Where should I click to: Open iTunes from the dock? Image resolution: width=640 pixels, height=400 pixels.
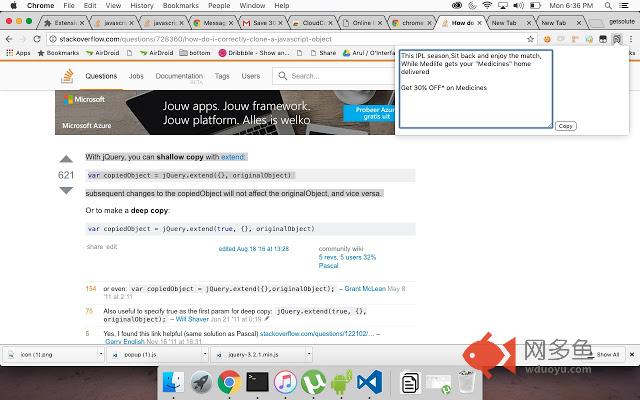285,381
